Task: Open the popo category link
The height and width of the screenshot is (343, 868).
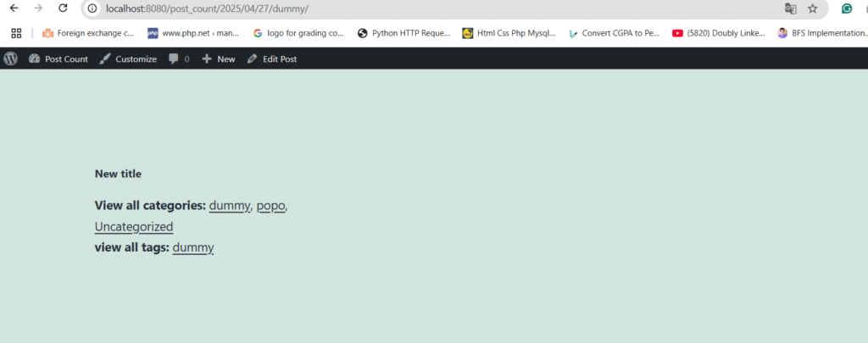Action: tap(270, 206)
